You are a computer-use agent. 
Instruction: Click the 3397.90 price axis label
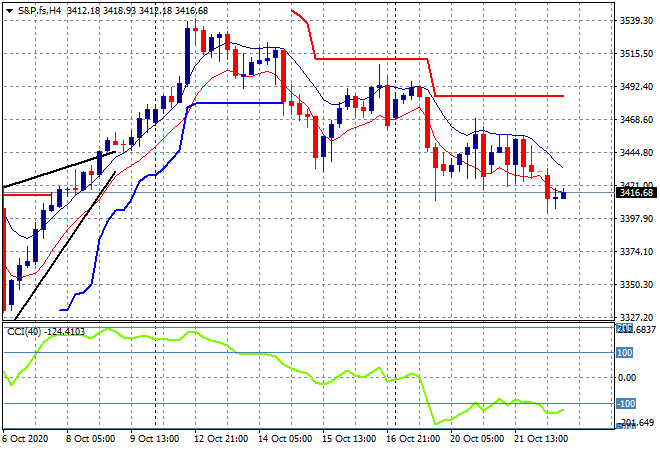[x=636, y=218]
